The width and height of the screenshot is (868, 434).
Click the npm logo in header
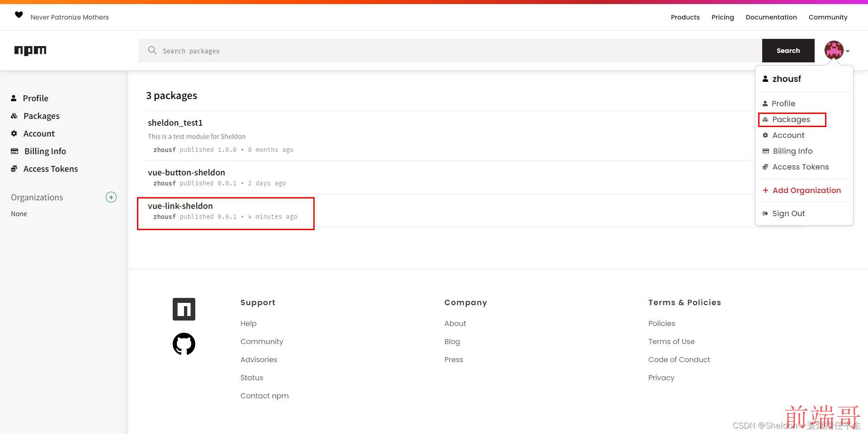[x=30, y=51]
